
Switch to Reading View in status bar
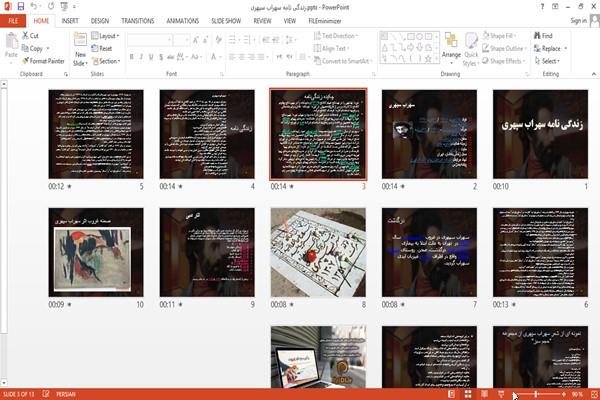[x=484, y=394]
